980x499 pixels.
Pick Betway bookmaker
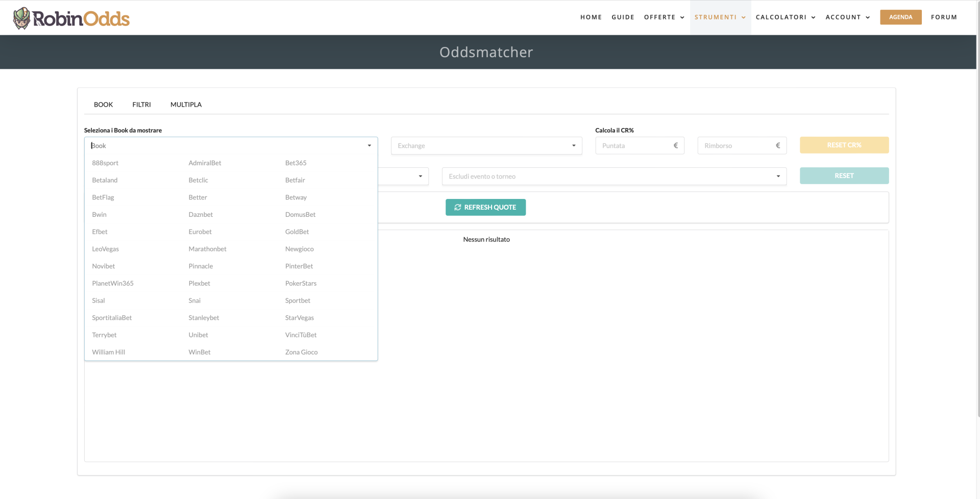tap(296, 197)
